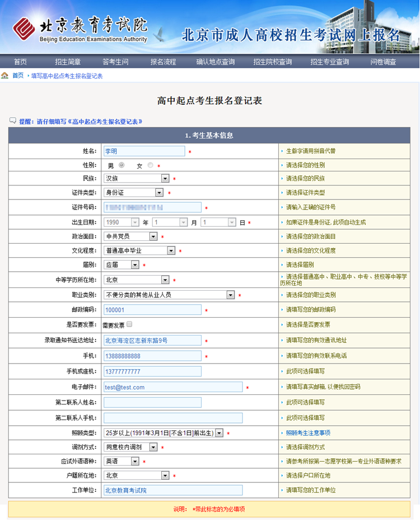Open 招生专业查询 in the navigation bar
The image size is (420, 521).
pos(330,62)
